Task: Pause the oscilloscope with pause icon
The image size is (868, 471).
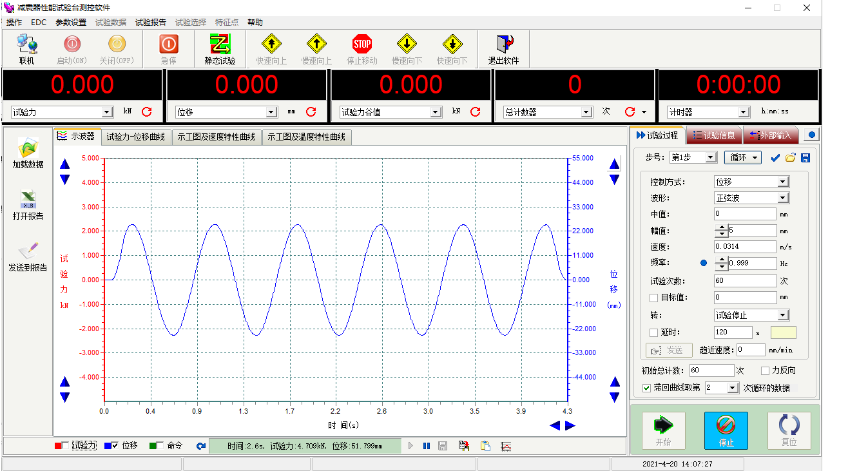Action: point(427,446)
